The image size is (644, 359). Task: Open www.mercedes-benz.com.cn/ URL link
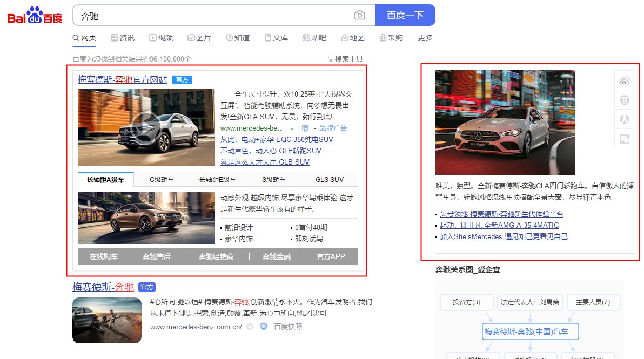[x=196, y=327]
